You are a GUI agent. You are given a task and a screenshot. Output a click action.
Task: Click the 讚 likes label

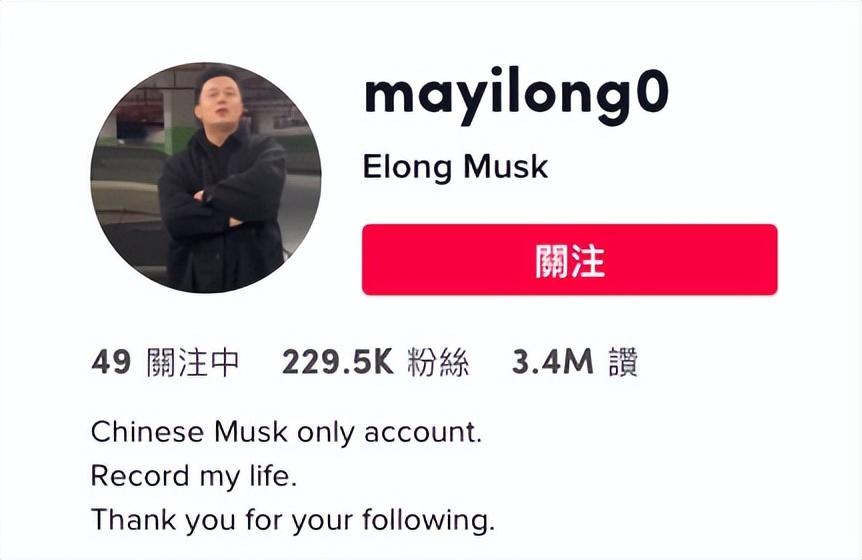pos(623,362)
